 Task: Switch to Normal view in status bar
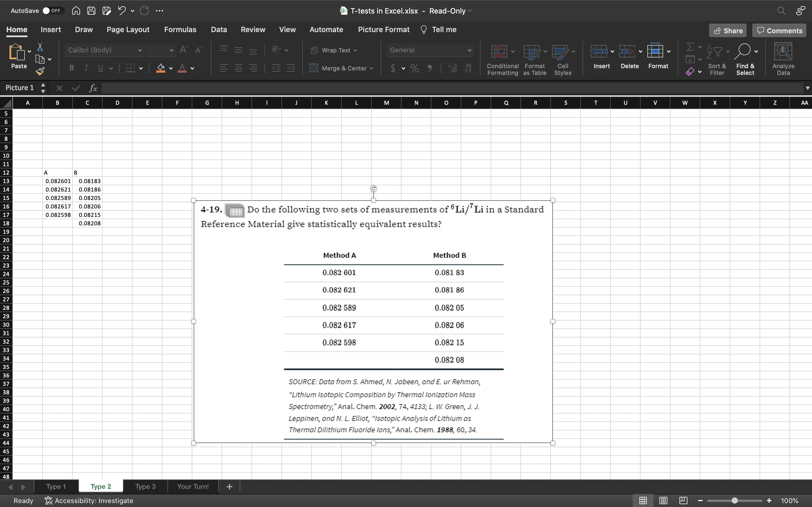643,500
